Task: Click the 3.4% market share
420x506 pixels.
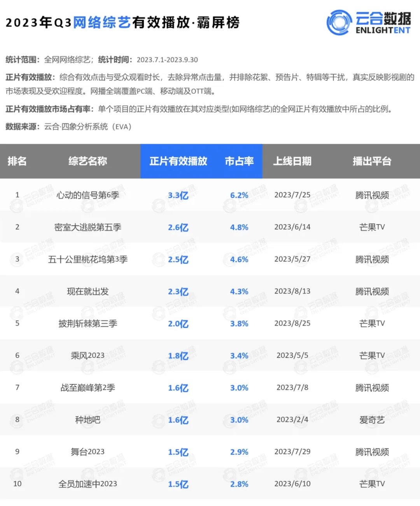Action: tap(239, 356)
